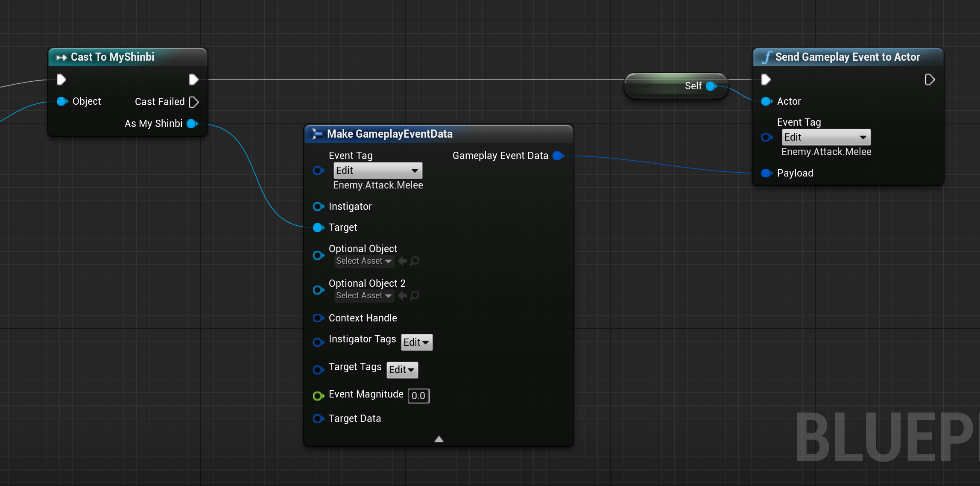The image size is (980, 486).
Task: Click the f function icon on Send Gameplay Event to Actor
Action: [767, 56]
